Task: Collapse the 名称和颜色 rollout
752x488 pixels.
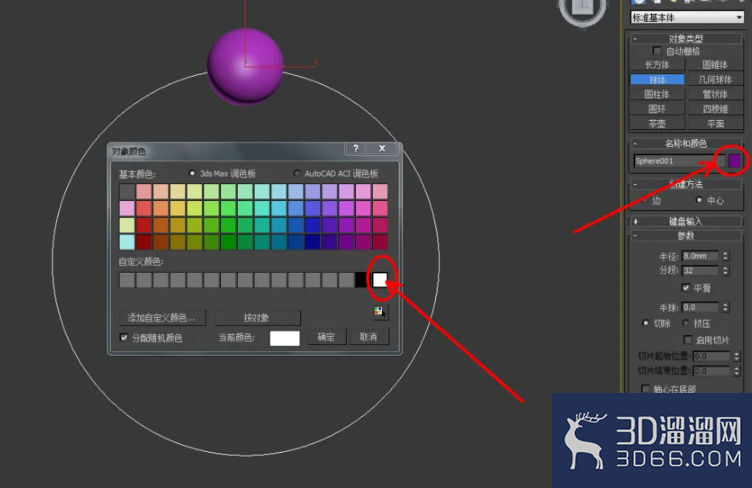Action: tap(635, 143)
